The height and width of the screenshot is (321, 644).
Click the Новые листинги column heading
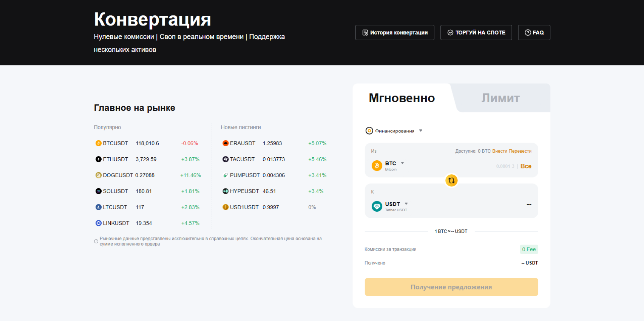[241, 127]
